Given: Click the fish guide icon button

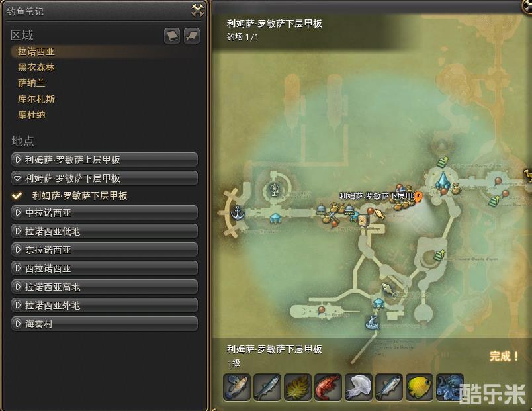Looking at the screenshot, I should 192,36.
